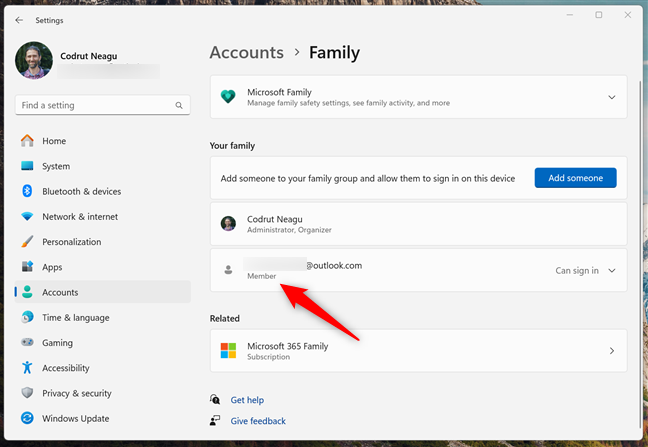
Task: Click the Can sign in status text
Action: 577,271
